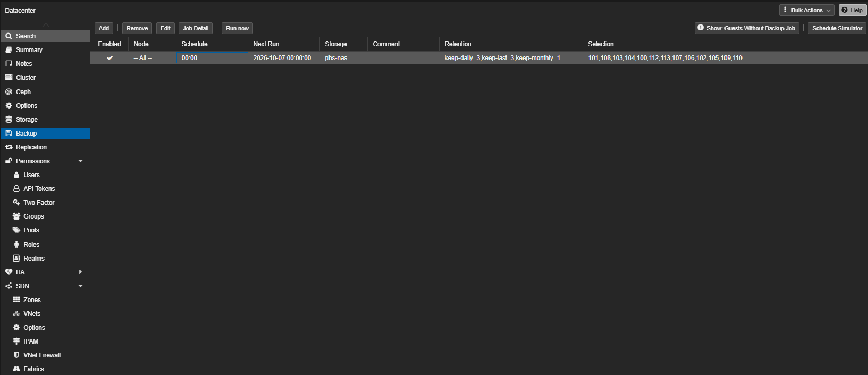Click the Replication arrows icon
This screenshot has width=868, height=375.
[9, 147]
